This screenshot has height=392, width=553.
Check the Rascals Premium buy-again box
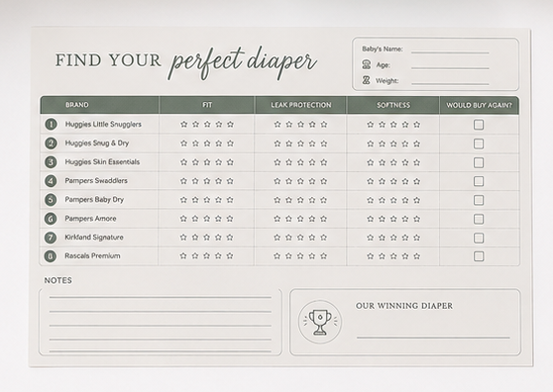pos(479,256)
